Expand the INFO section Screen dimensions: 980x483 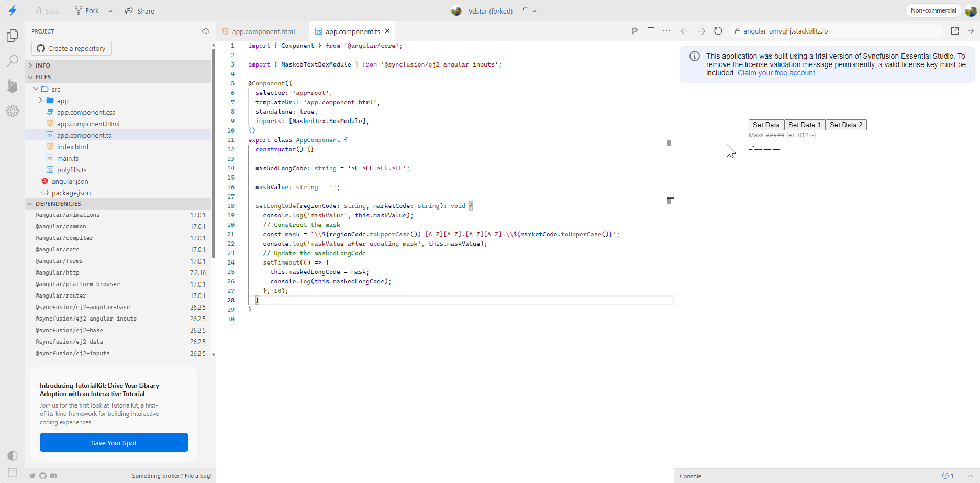point(43,65)
